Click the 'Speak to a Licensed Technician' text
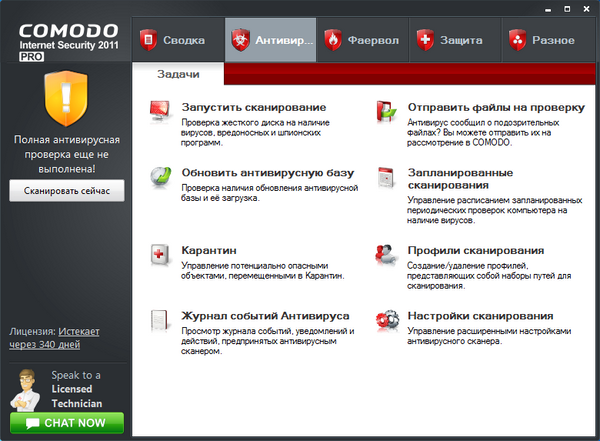Viewport: 600px width, 441px height. pos(77,389)
